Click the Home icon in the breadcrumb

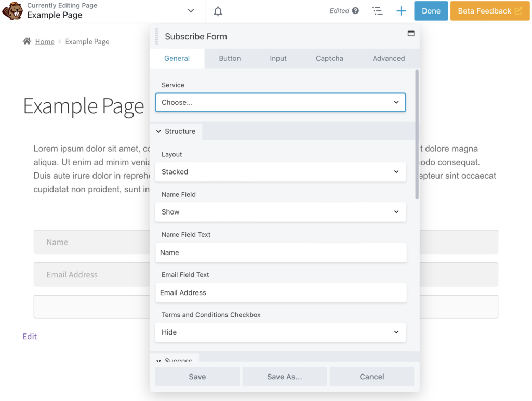[x=26, y=41]
